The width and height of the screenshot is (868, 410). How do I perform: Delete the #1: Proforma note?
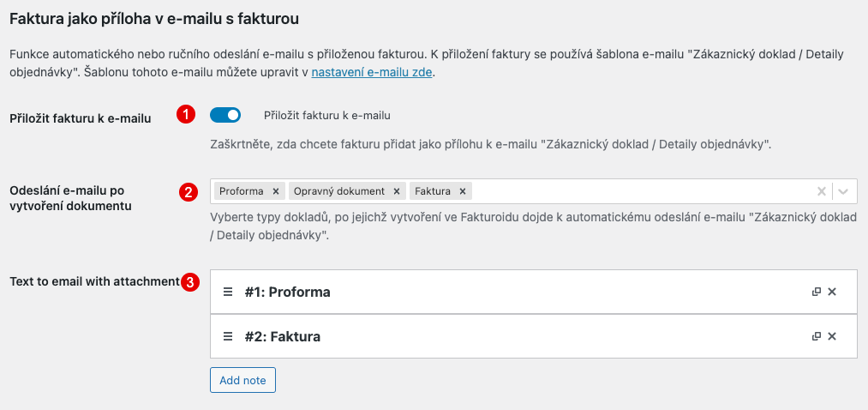[x=831, y=292]
